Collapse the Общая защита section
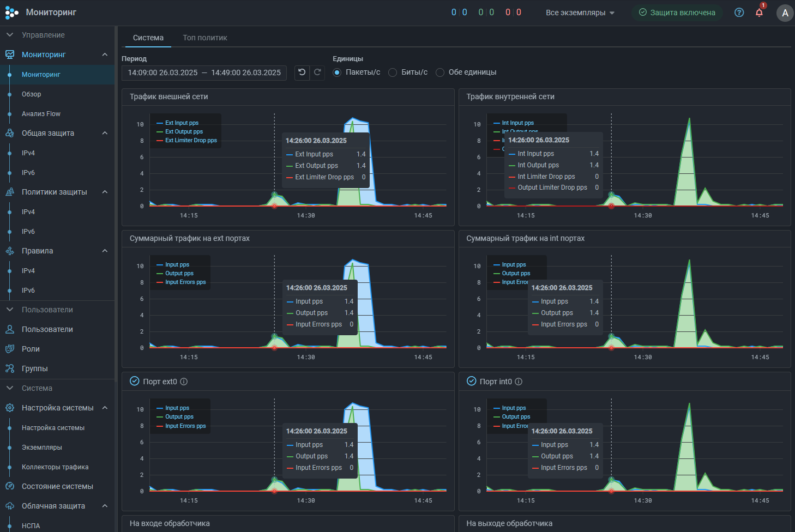The width and height of the screenshot is (795, 532). (105, 133)
